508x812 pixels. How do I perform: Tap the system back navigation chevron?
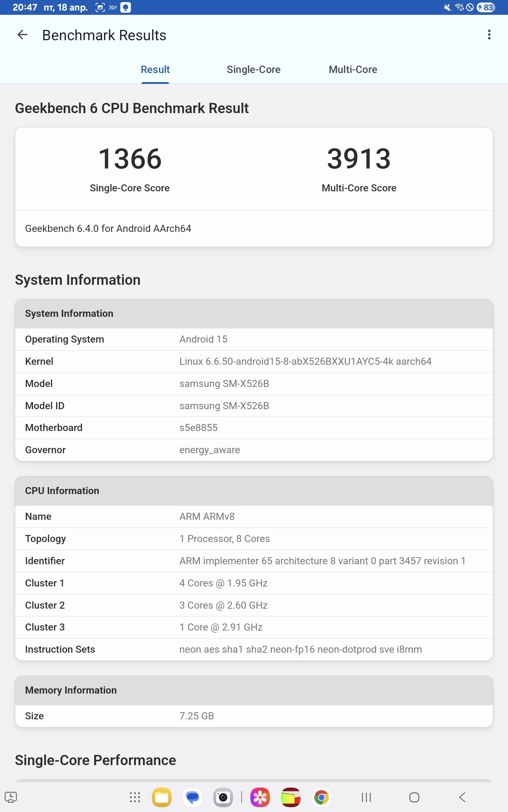click(462, 797)
